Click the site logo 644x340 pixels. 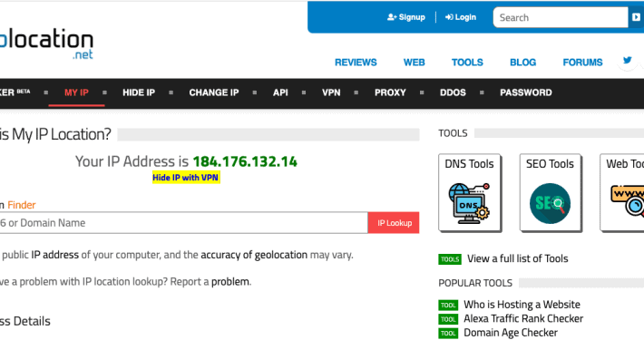tap(46, 44)
